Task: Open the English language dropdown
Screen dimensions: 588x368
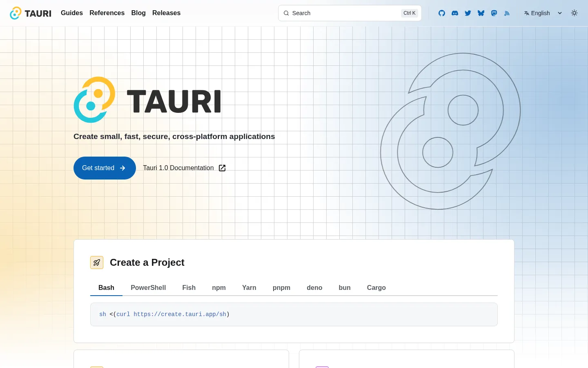Action: (543, 13)
